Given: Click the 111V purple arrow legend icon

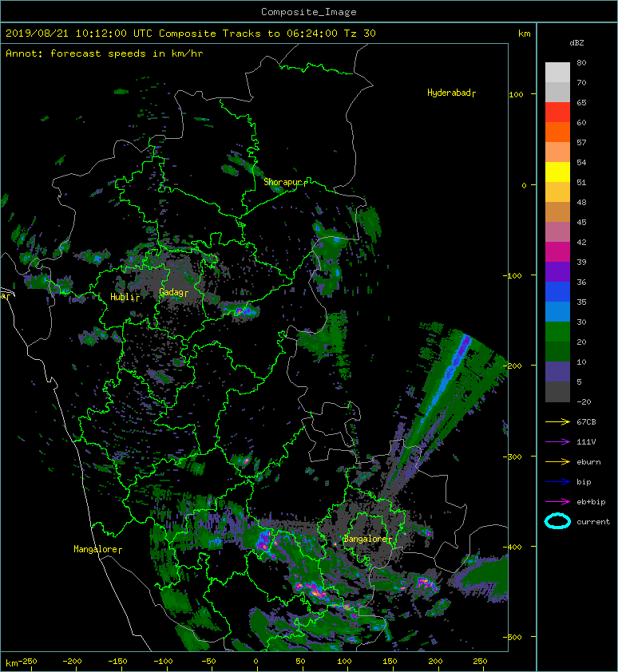Looking at the screenshot, I should click(557, 442).
